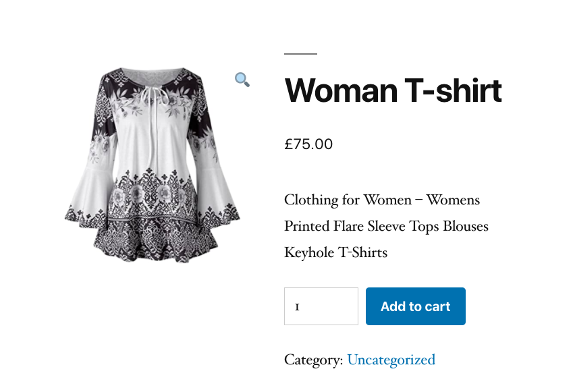
Task: Click the word T-shirt in the title
Action: (x=453, y=90)
